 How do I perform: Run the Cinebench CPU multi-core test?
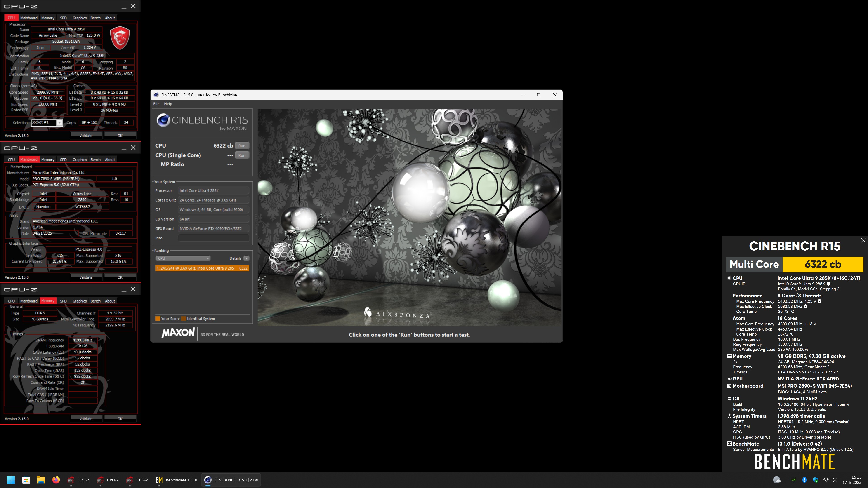[x=242, y=146]
